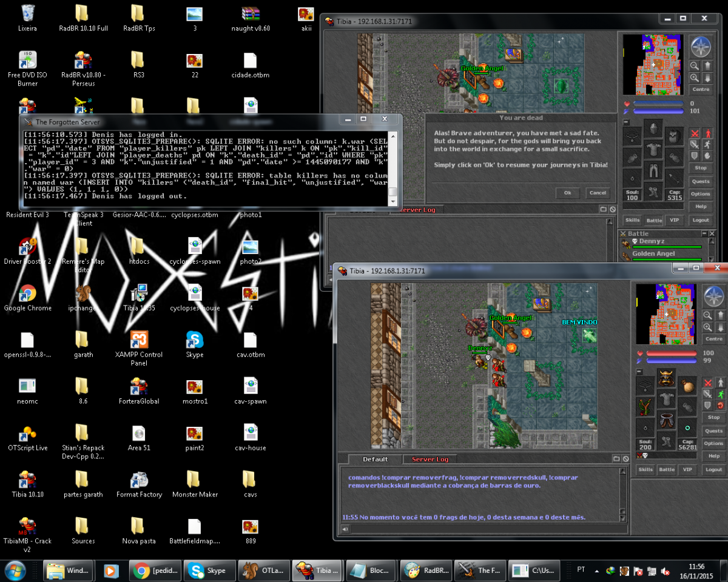Move floor up in the dead Tibia window minimap
The image size is (728, 582).
coord(707,66)
